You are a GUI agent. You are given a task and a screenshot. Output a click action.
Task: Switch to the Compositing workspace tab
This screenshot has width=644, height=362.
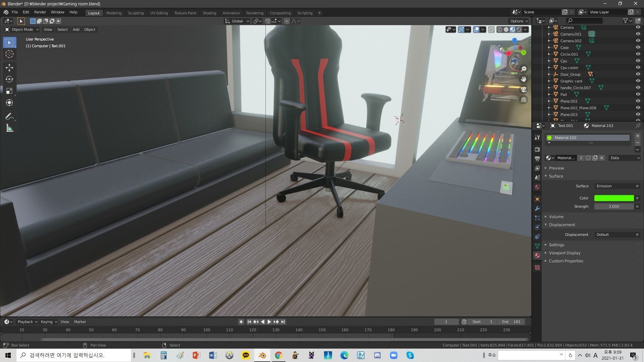280,13
